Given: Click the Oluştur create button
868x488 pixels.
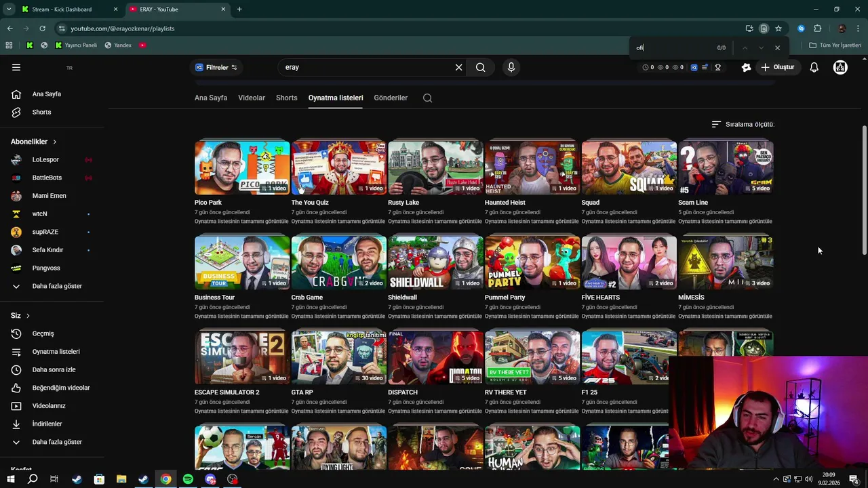Looking at the screenshot, I should 777,67.
